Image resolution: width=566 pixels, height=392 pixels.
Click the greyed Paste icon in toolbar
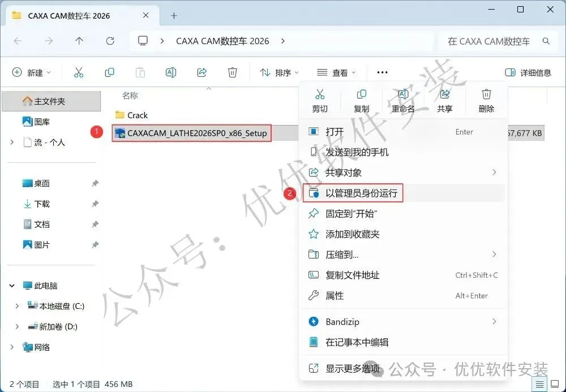[140, 72]
